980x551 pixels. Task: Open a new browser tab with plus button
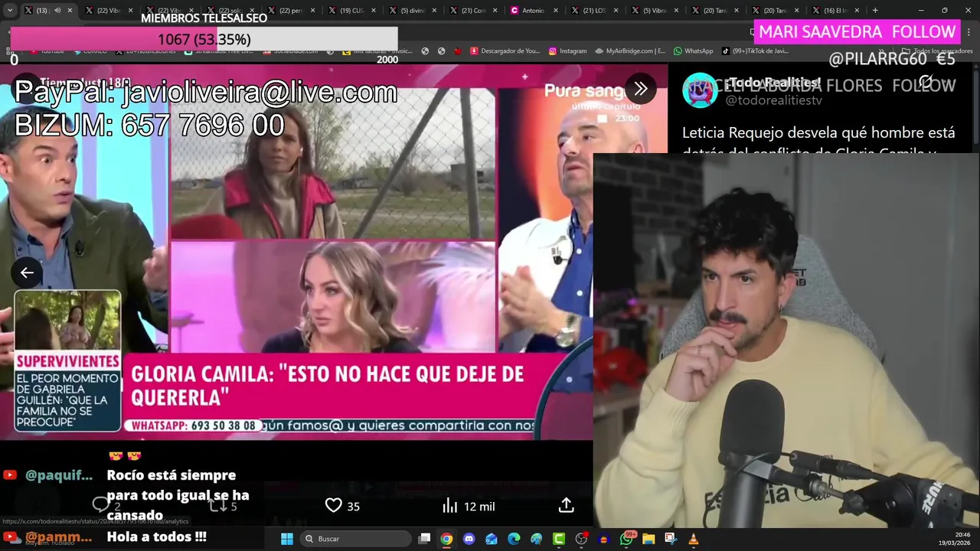pos(875,11)
